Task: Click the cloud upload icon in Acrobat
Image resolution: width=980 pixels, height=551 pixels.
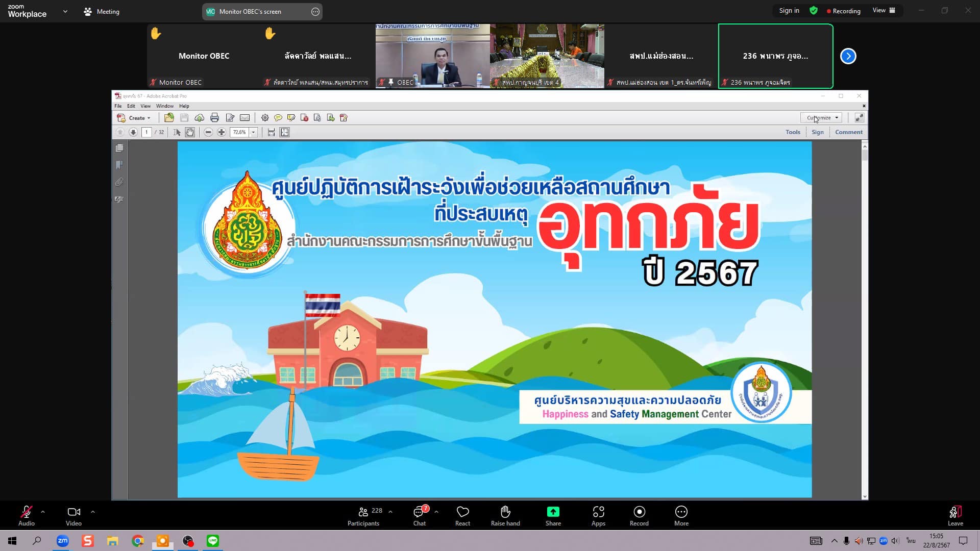Action: coord(200,118)
